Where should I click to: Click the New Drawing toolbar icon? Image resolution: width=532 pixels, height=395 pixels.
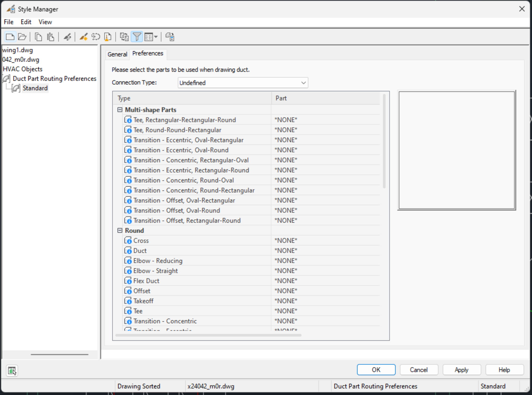10,37
